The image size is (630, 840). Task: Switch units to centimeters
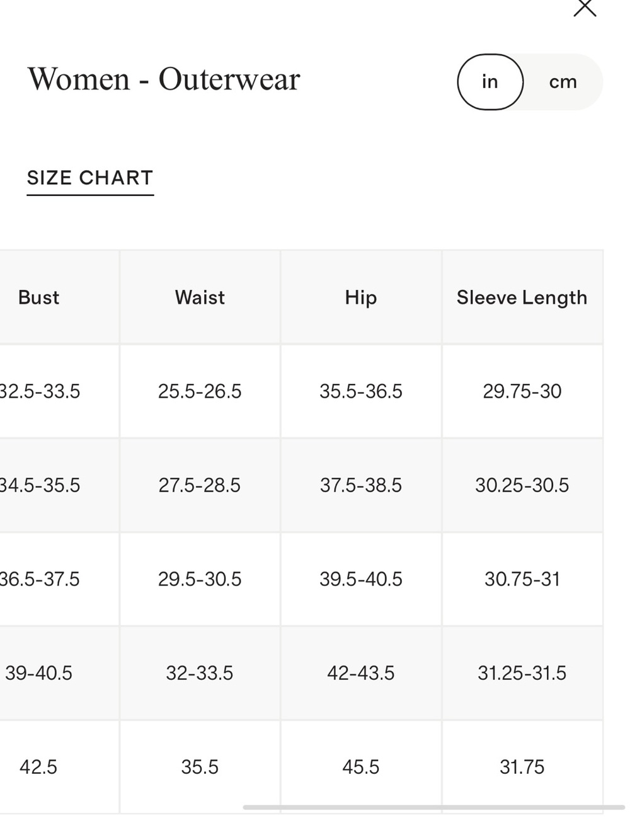563,82
